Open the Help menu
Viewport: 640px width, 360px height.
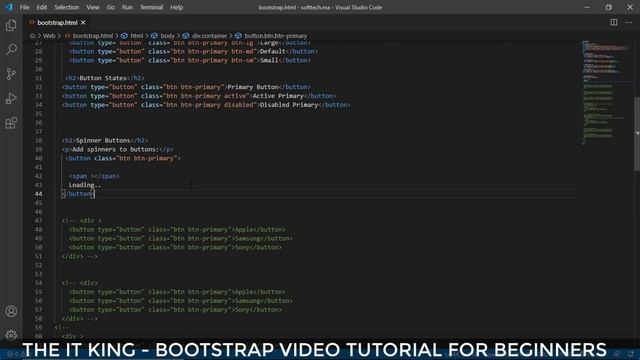coord(176,7)
